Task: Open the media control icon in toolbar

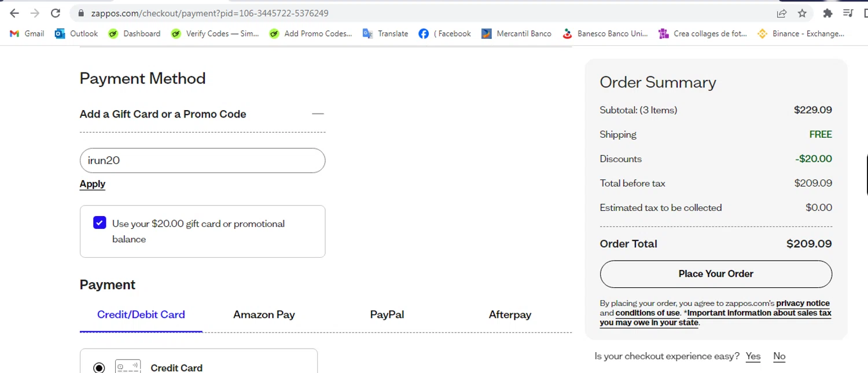Action: point(848,13)
